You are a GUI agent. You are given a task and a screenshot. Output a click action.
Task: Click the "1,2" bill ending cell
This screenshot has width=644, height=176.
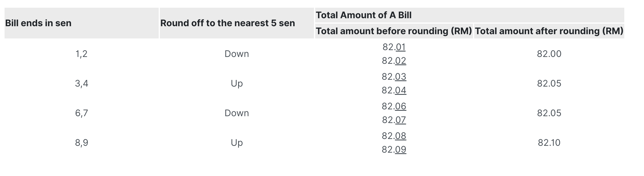81,54
